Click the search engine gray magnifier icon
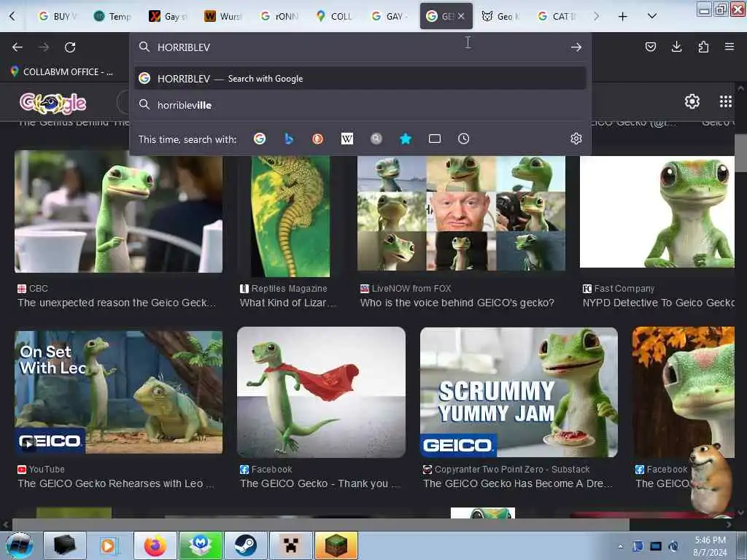747x560 pixels. click(x=376, y=139)
